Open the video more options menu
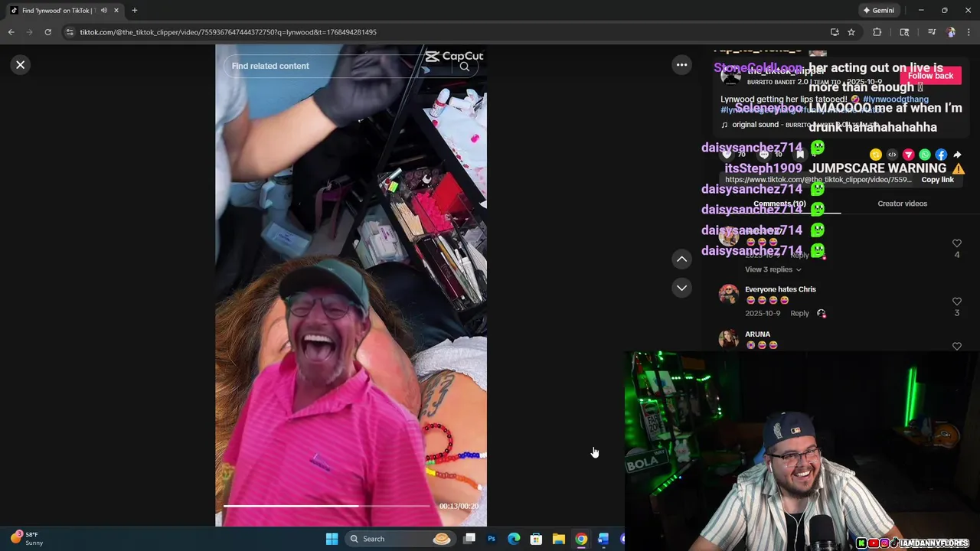This screenshot has width=980, height=551. tap(681, 65)
